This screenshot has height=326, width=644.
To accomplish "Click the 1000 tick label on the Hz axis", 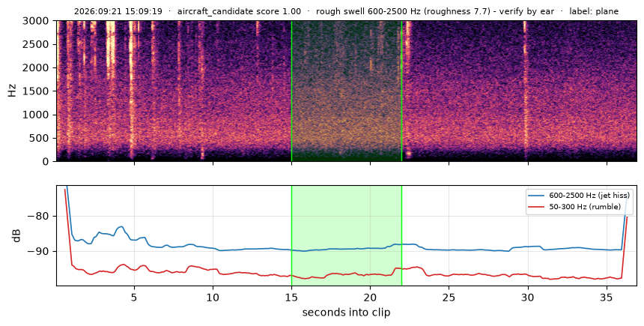I will click(x=37, y=115).
